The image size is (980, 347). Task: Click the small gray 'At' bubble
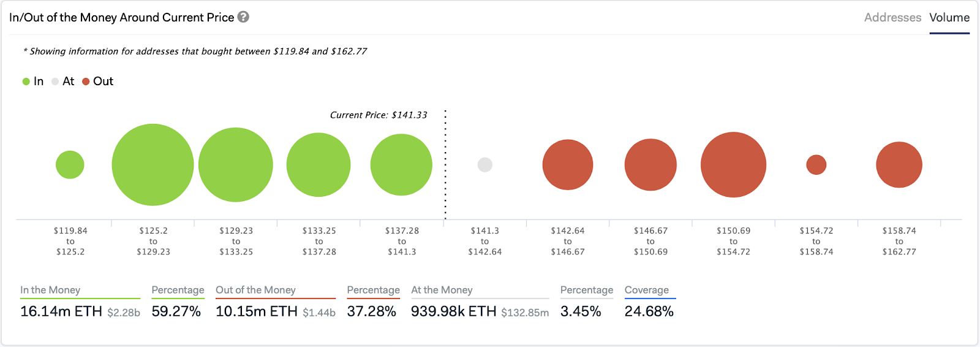485,165
